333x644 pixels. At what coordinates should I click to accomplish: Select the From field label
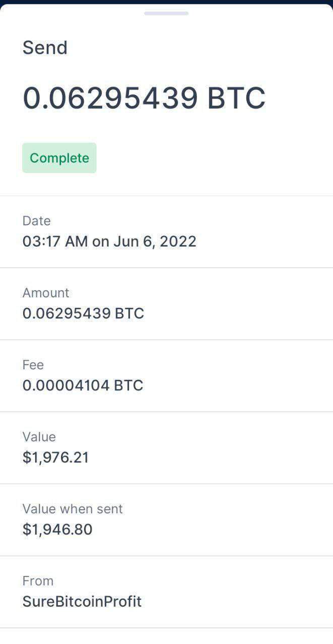pyautogui.click(x=38, y=581)
